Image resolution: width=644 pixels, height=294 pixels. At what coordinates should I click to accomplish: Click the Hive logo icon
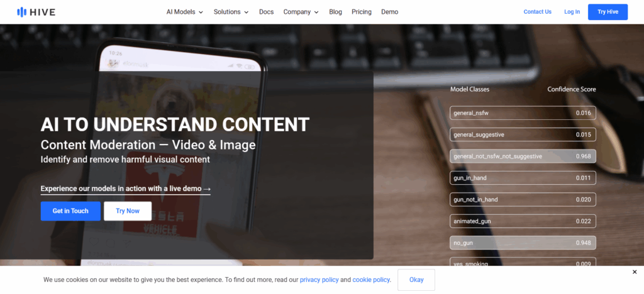pos(22,11)
